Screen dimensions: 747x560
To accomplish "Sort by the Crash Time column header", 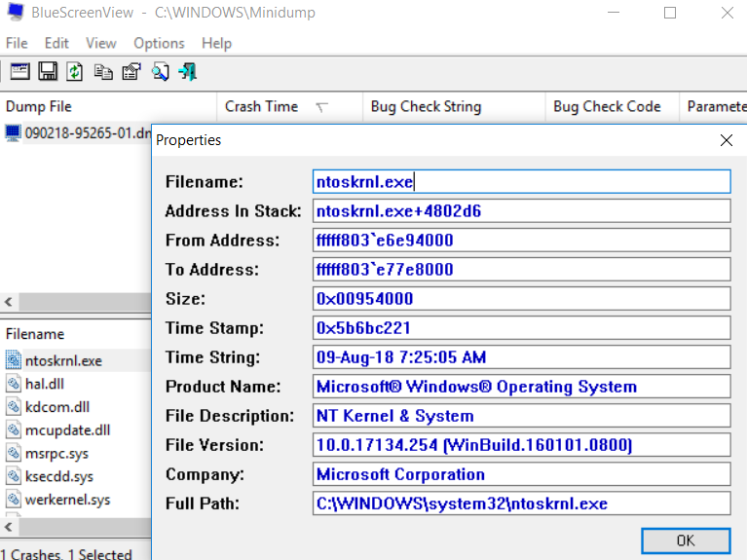I will (262, 106).
